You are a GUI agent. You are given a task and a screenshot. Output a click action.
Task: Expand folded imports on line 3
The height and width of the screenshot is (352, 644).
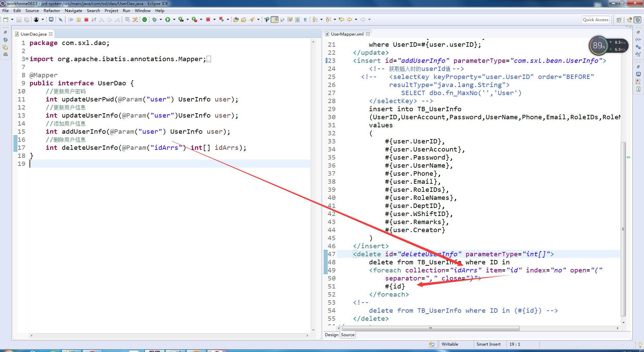point(27,59)
